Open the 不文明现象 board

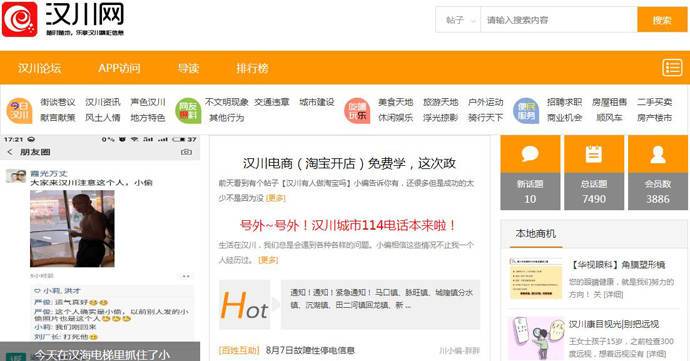(227, 102)
